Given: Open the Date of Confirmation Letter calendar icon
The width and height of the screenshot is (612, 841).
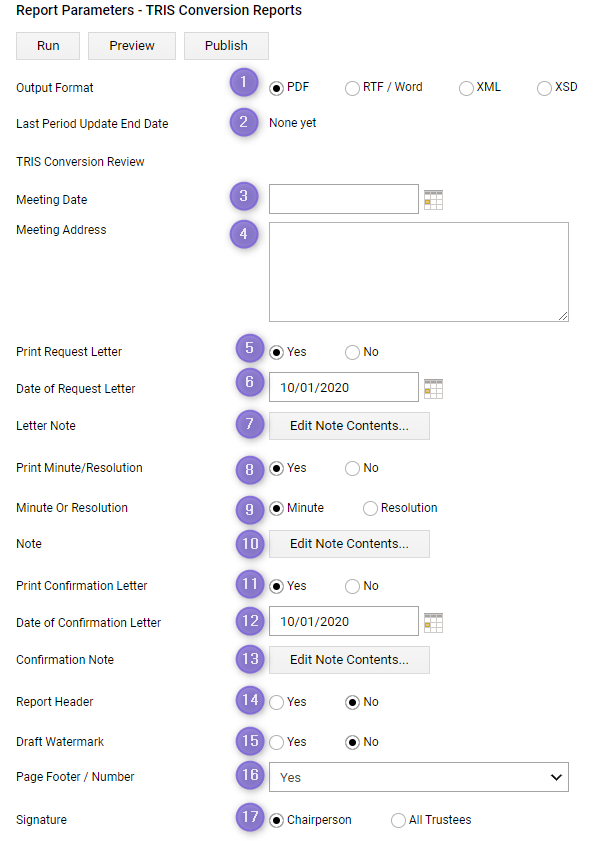Looking at the screenshot, I should pos(433,623).
